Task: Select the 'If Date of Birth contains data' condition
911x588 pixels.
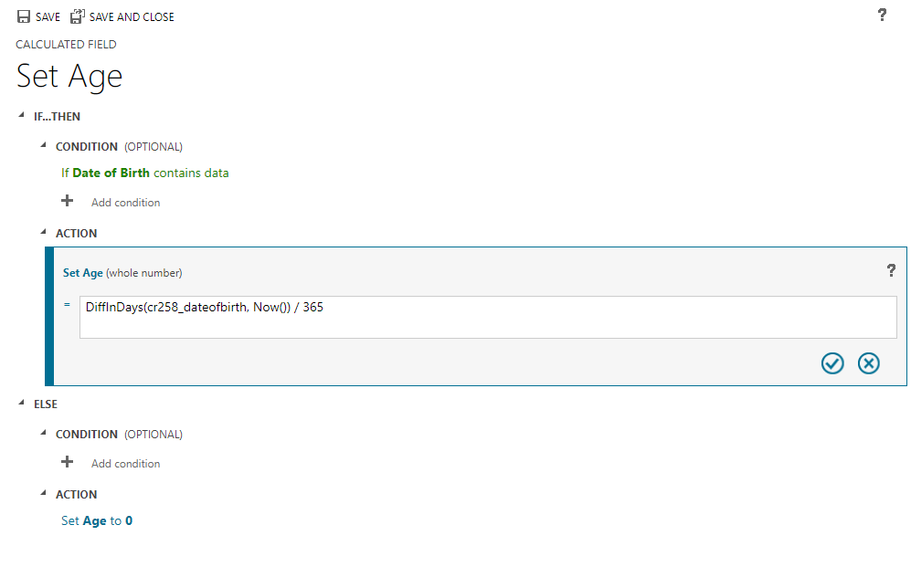Action: tap(144, 173)
